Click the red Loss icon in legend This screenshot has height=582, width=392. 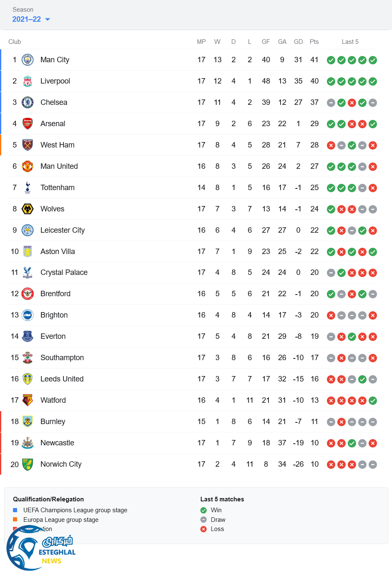[204, 529]
